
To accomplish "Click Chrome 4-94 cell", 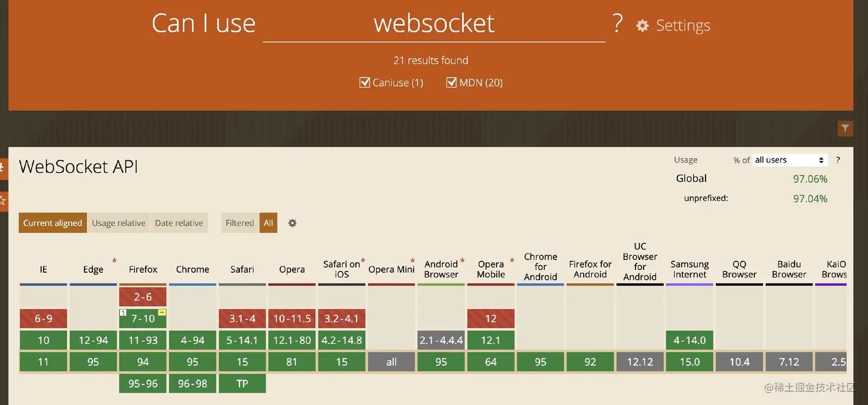I will 192,340.
